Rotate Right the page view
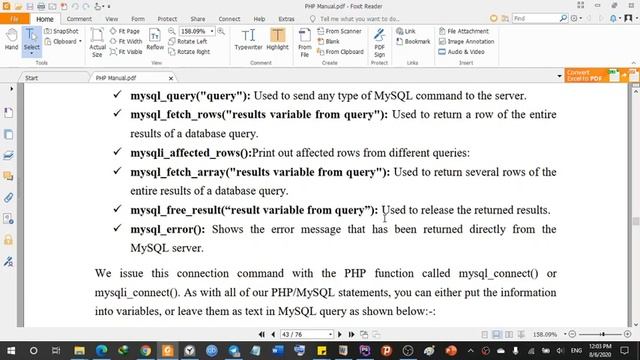The width and height of the screenshot is (640, 360). [189, 52]
